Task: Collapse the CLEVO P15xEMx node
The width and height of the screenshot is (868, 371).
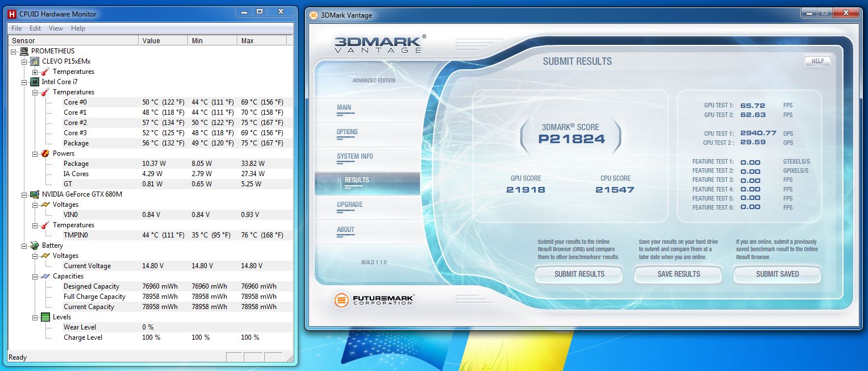Action: tap(24, 61)
